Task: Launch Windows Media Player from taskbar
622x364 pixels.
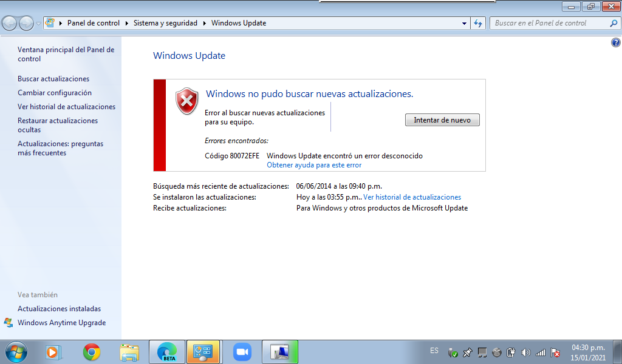Action: pyautogui.click(x=53, y=352)
